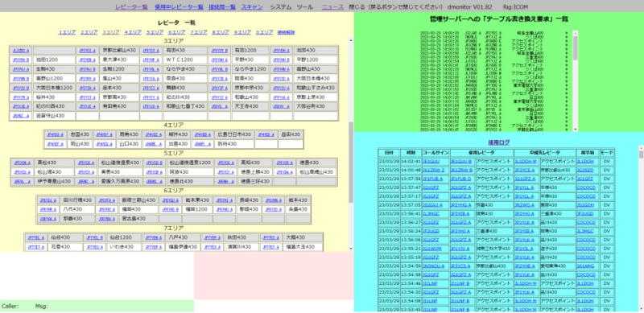The height and width of the screenshot is (313, 644).
Task: Open the 接続局一覧 menu link
Action: (x=222, y=7)
